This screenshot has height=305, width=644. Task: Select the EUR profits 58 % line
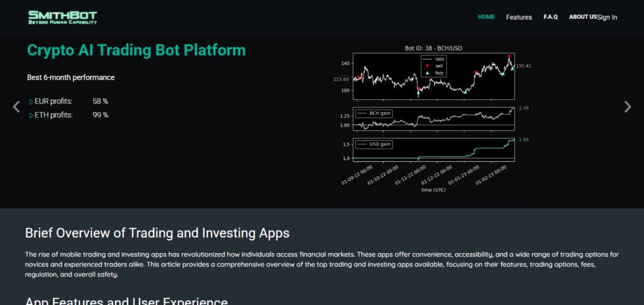69,101
